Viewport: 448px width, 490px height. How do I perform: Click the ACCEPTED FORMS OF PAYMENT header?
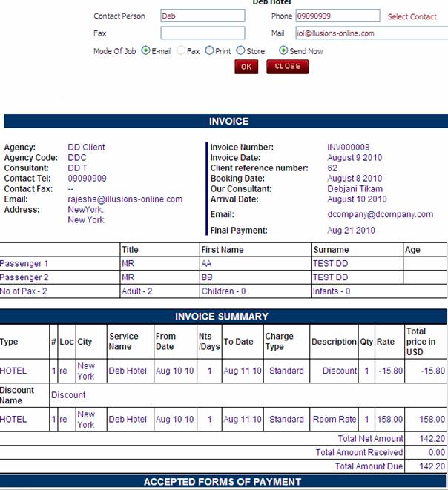222,482
